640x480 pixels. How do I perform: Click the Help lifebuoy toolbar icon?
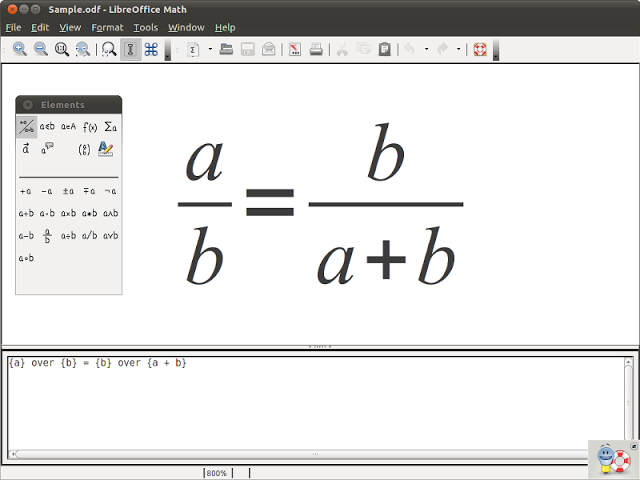coord(480,49)
